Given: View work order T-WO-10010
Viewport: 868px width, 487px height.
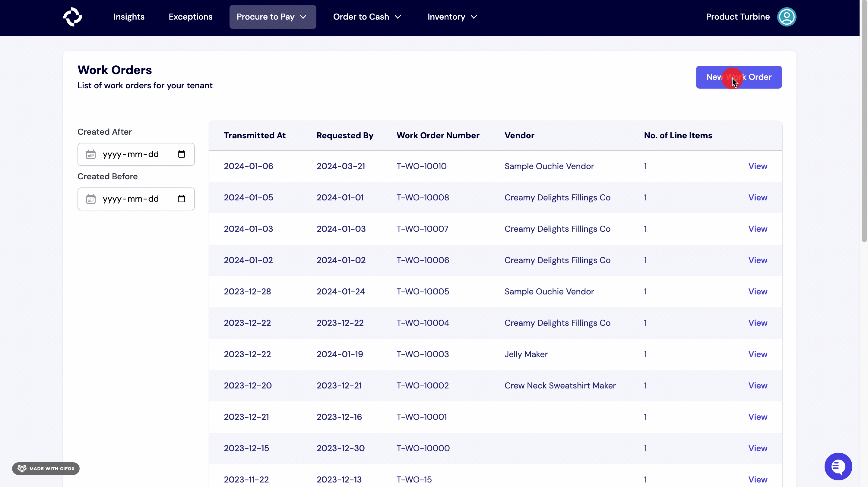Looking at the screenshot, I should 758,166.
